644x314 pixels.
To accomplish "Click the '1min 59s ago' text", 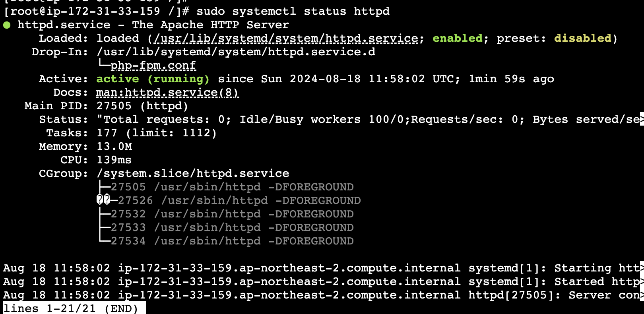I will [x=511, y=79].
